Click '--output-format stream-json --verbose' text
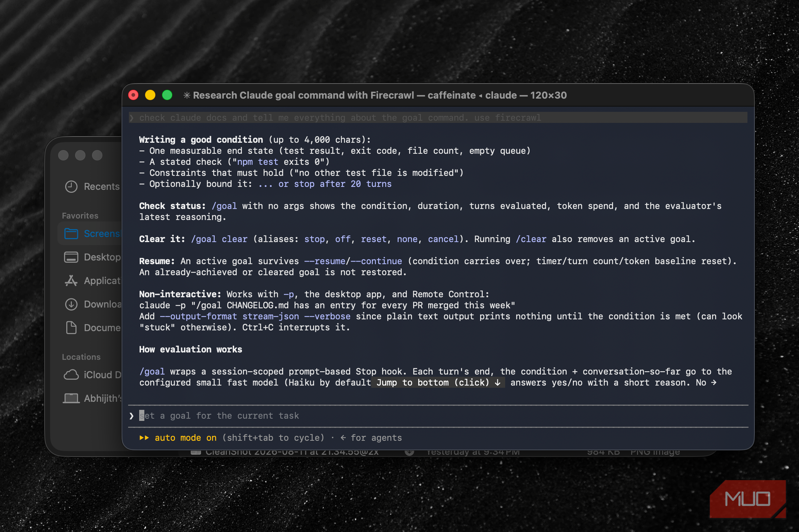 (x=255, y=316)
